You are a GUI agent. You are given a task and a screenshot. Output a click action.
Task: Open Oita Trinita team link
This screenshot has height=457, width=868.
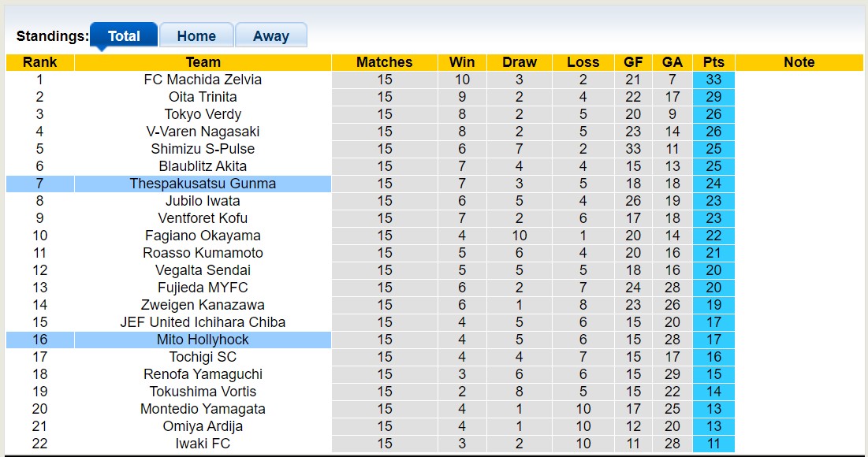203,97
